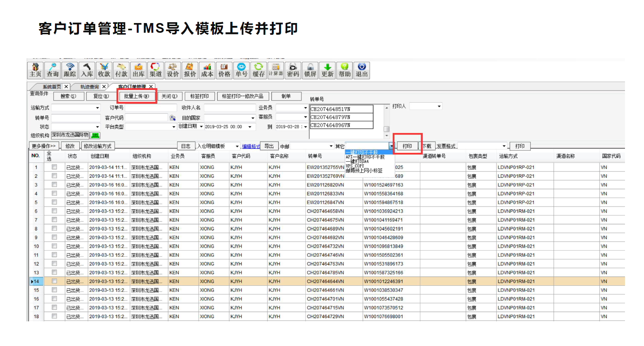Tick the checkbox in row 2

click(x=54, y=176)
